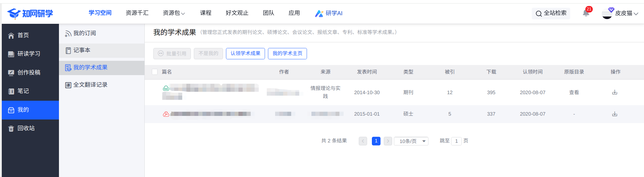Open 研学AI from the top bar

(x=329, y=13)
